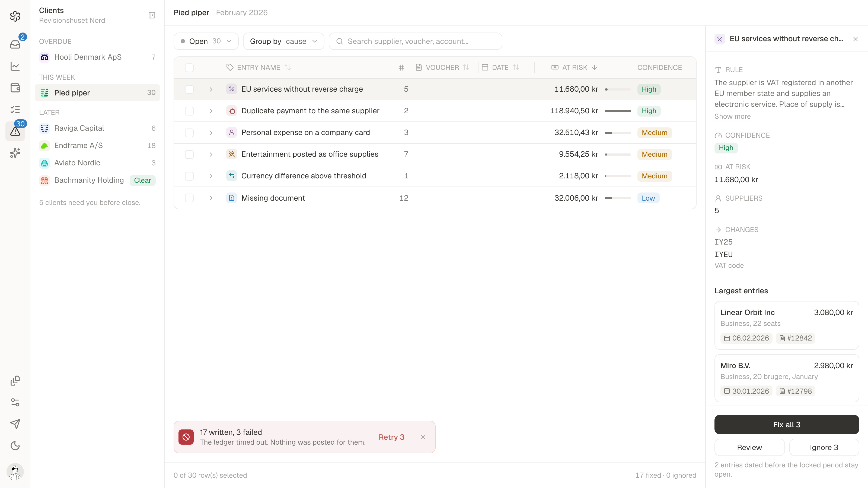Screen dimensions: 868x488
Task: Click the copy documents icon in left rail
Action: tap(15, 381)
